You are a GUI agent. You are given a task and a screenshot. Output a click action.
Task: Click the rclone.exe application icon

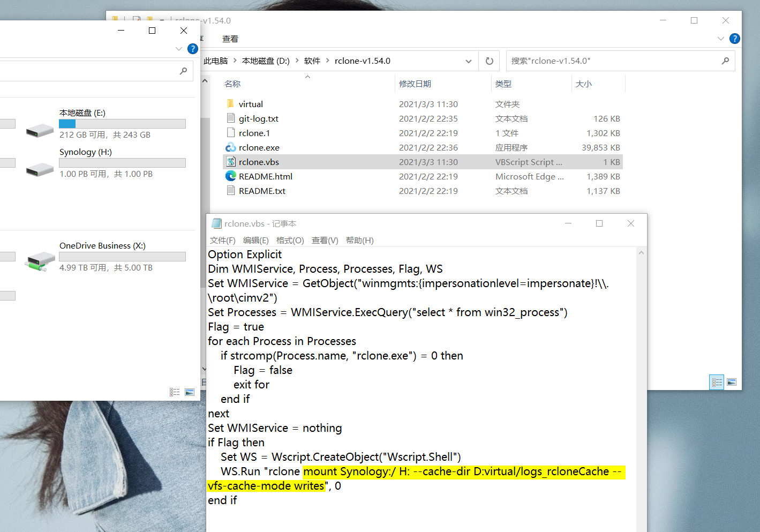coord(231,147)
